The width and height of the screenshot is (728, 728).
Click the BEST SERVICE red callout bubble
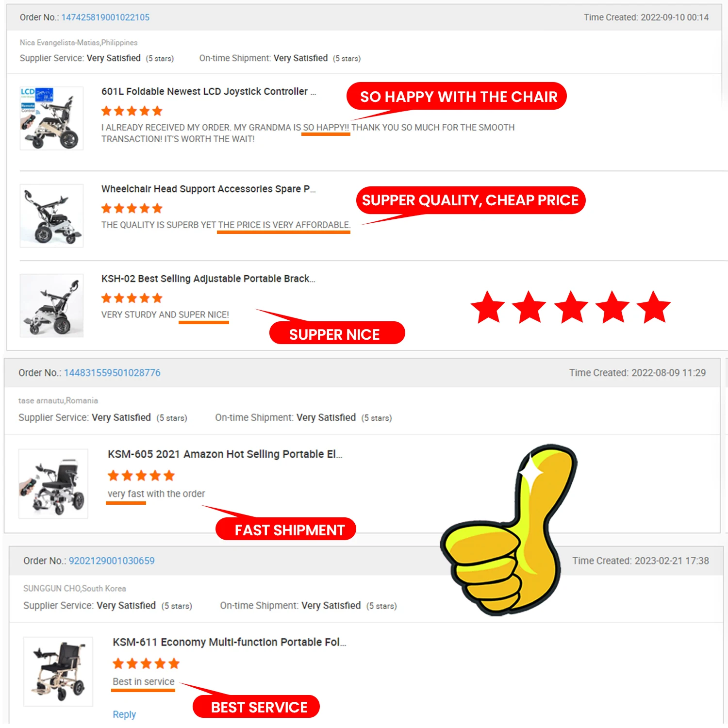coord(256,707)
